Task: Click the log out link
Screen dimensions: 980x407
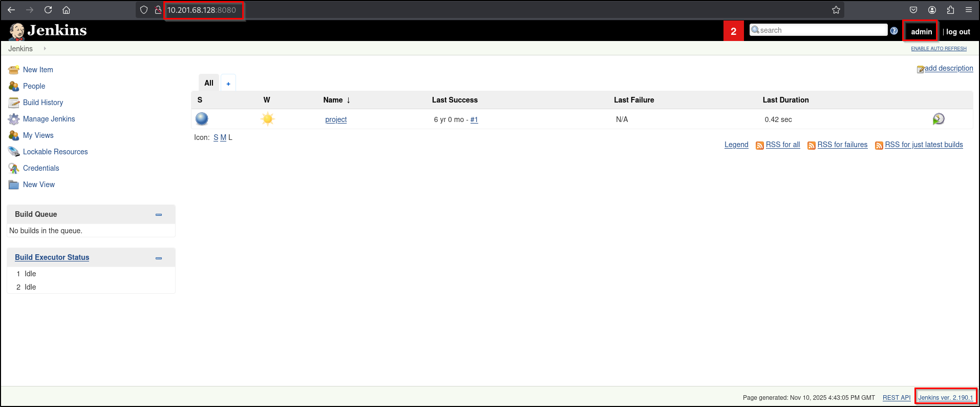Action: (958, 32)
